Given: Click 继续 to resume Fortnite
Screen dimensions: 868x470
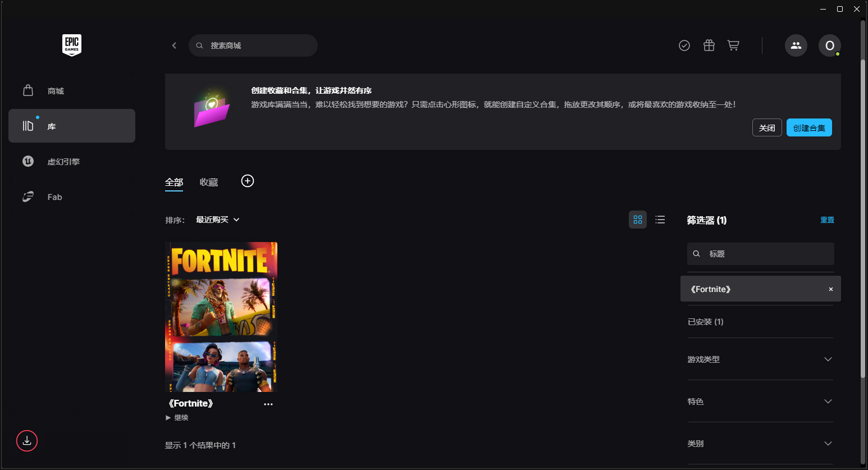Looking at the screenshot, I should click(177, 418).
